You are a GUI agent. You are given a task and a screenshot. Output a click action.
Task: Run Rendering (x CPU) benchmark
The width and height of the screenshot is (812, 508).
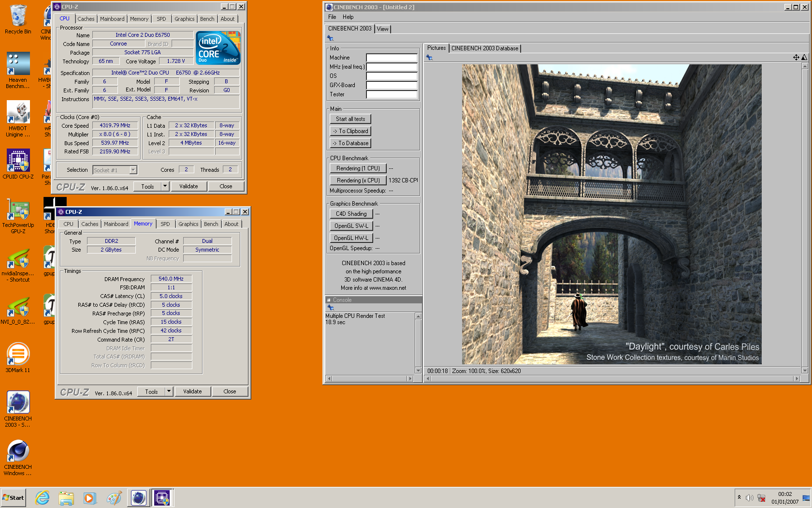tap(358, 180)
